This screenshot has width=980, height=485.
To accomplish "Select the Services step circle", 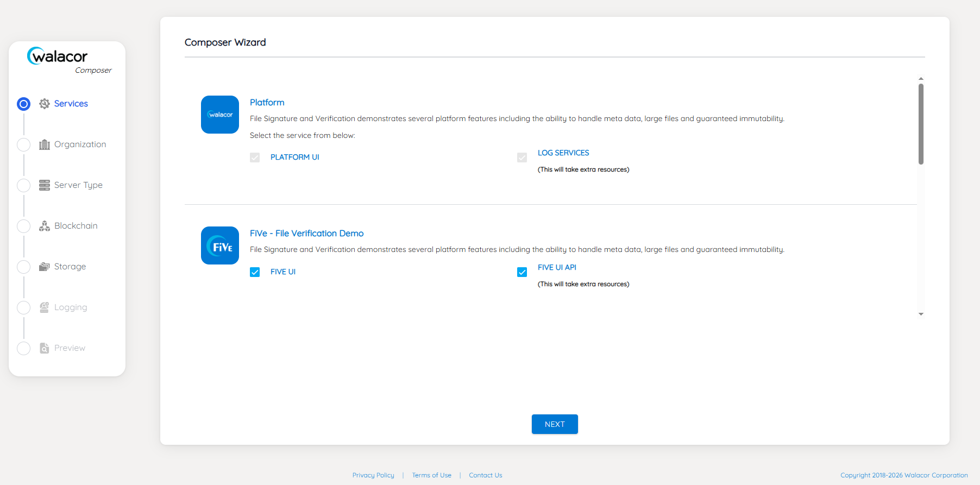I will [24, 104].
